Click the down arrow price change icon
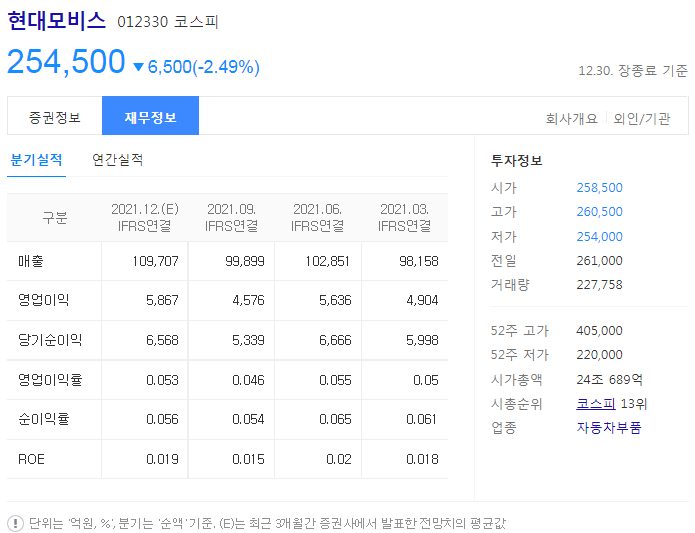Viewport: 695px width, 533px height. (x=138, y=67)
